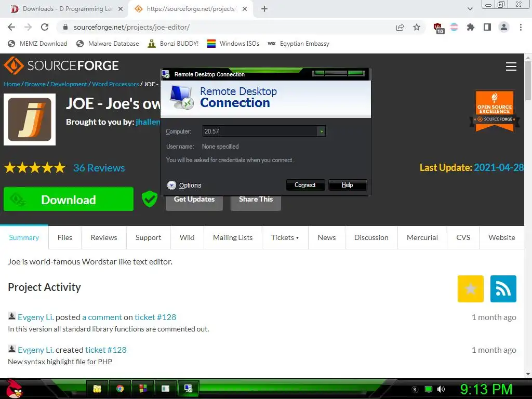Reload the SourceForge page
The height and width of the screenshot is (399, 532).
pyautogui.click(x=45, y=27)
